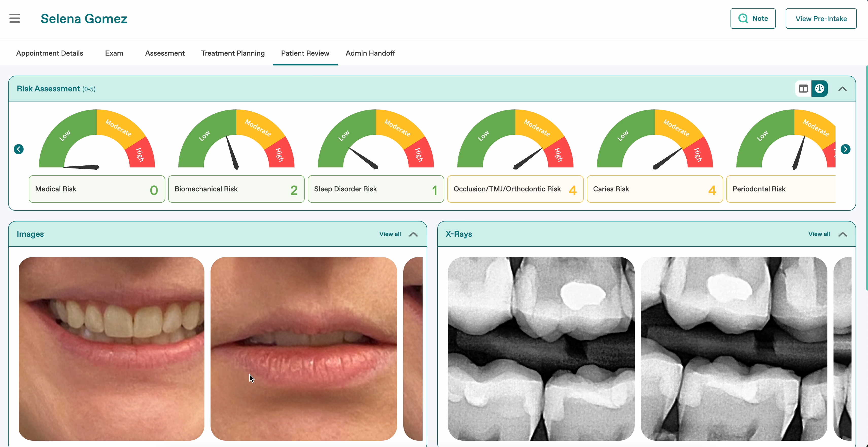Image resolution: width=868 pixels, height=447 pixels.
Task: Click View all in X-Rays panel
Action: (x=819, y=234)
